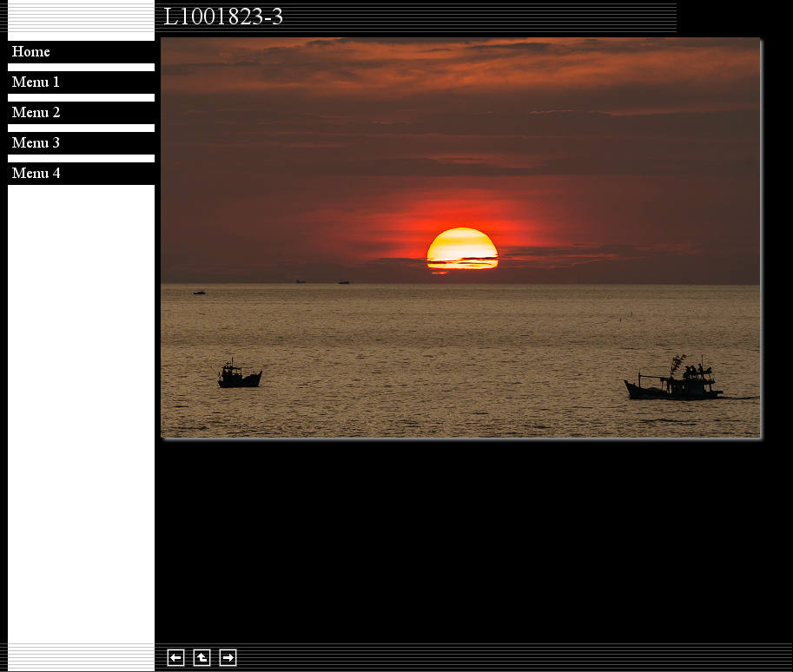The image size is (793, 672).
Task: Choose the Menu 3 sidebar entry
Action: click(x=36, y=143)
